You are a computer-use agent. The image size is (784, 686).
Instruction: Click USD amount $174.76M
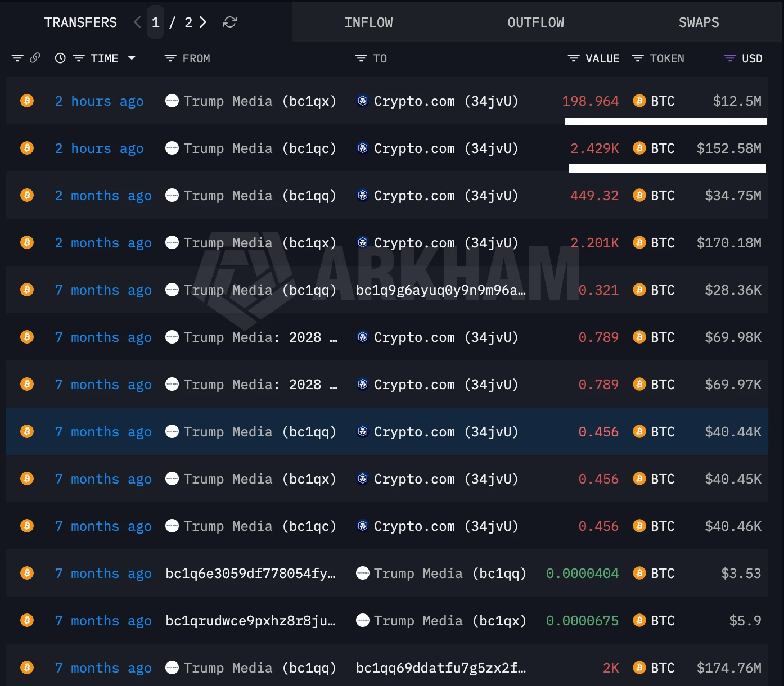tap(729, 668)
